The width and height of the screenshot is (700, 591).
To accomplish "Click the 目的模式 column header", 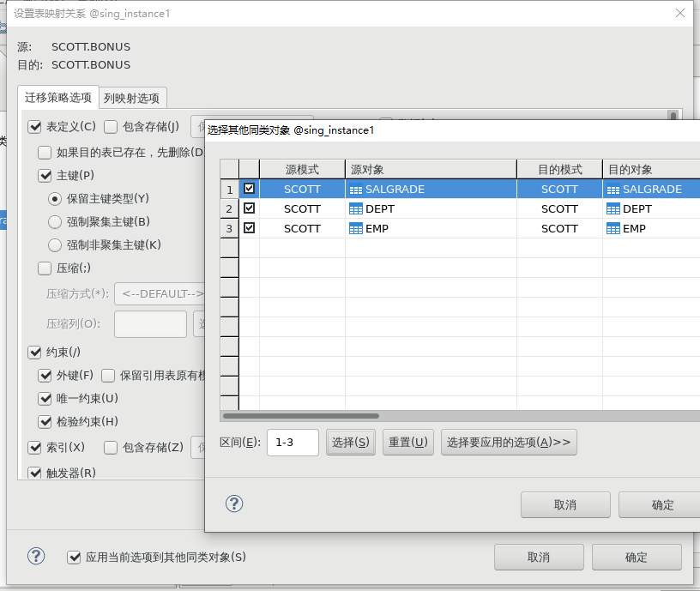I will 560,170.
